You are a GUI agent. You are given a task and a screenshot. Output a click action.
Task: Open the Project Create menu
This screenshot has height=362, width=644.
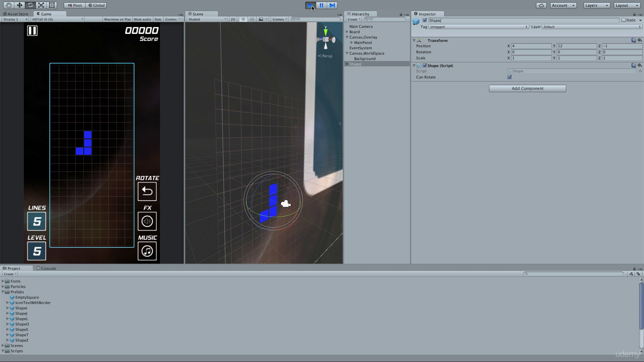10,274
